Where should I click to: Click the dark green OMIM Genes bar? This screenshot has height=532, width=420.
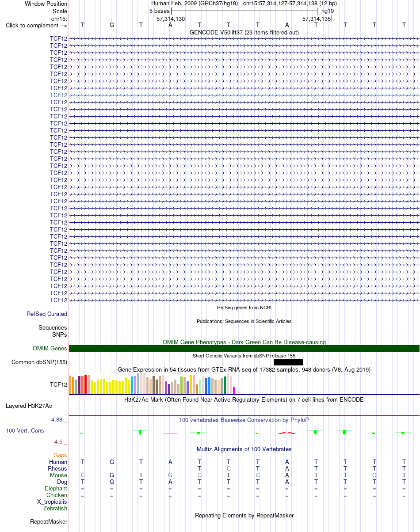click(244, 349)
